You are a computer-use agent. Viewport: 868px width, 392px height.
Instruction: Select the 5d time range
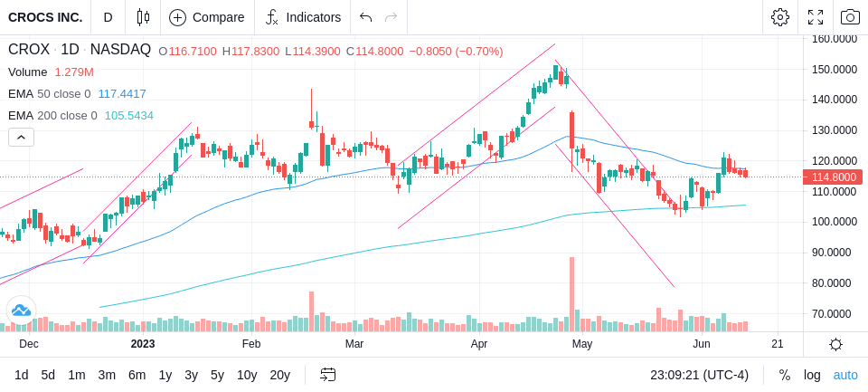[x=48, y=375]
